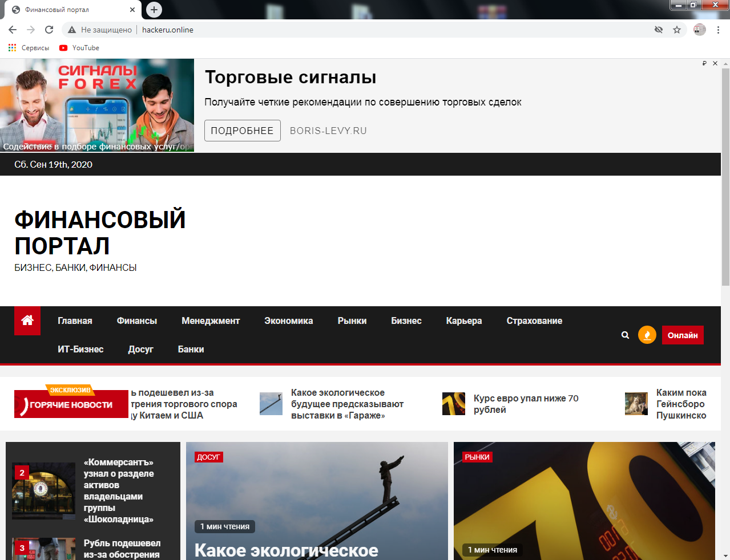The width and height of the screenshot is (730, 560).
Task: Click the address bar URL hackeru.online
Action: [168, 30]
